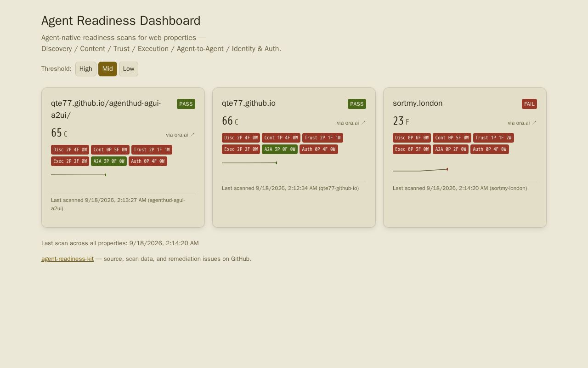588x368 pixels.
Task: Open via ora.ai link on agenthud-agui-a2ui card
Action: (181, 135)
